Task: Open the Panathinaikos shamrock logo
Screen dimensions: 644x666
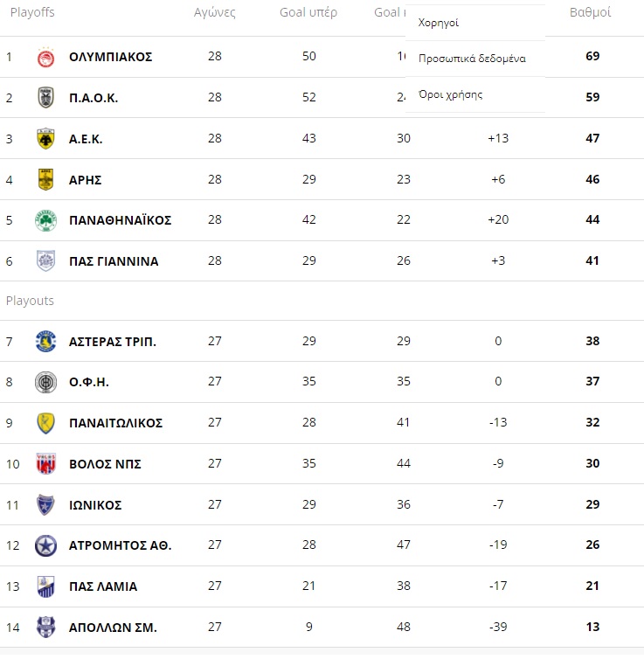Action: coord(45,220)
